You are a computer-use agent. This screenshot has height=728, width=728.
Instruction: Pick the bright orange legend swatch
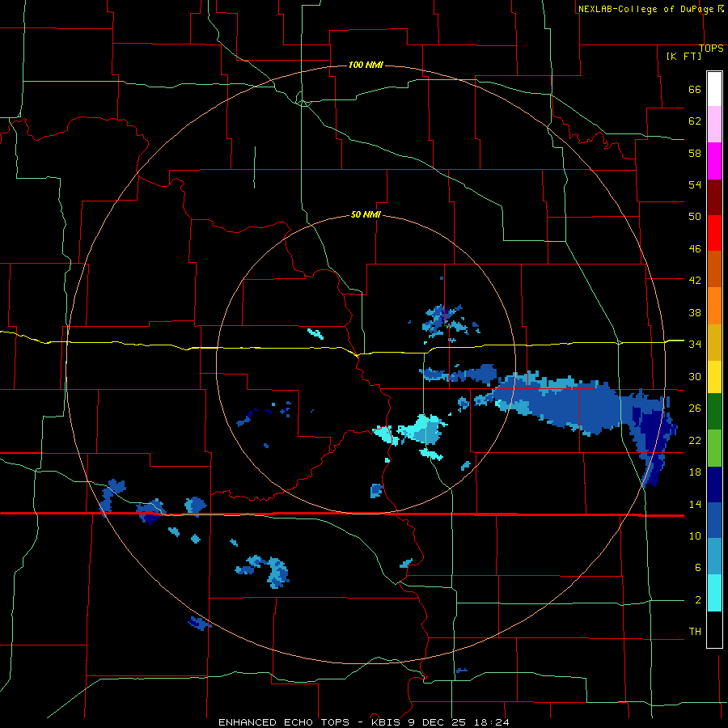(x=714, y=305)
